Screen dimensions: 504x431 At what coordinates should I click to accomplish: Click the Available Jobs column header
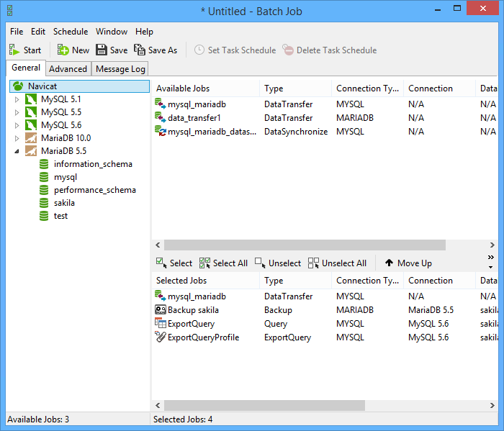206,89
